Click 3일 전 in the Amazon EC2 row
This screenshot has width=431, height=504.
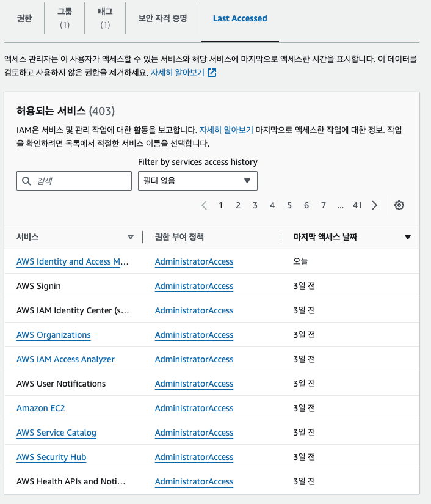pos(304,408)
